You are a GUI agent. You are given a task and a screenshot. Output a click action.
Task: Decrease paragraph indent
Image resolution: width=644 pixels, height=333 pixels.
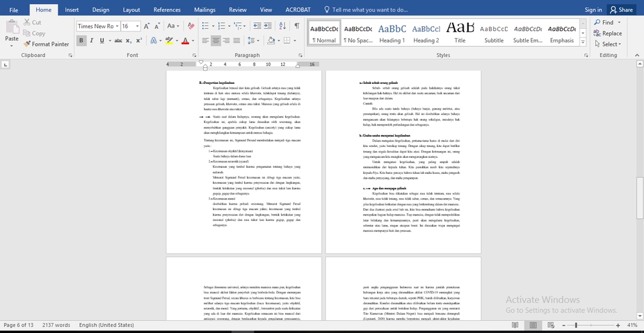pos(257,26)
